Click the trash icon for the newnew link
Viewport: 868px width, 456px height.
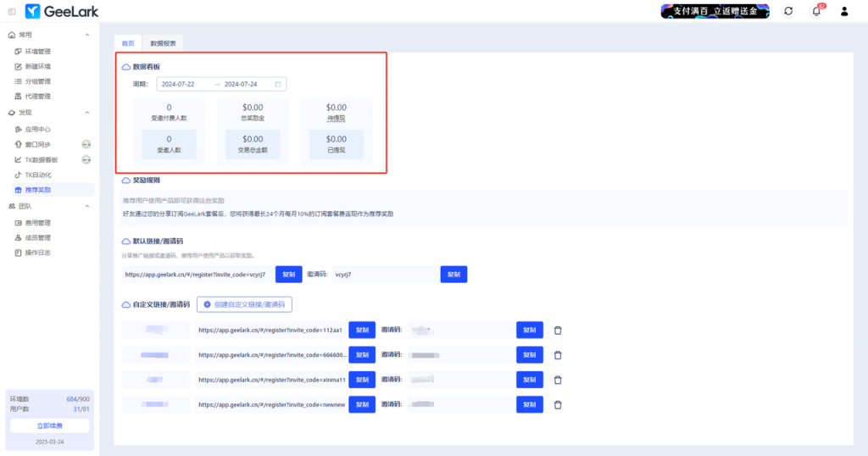coord(557,405)
